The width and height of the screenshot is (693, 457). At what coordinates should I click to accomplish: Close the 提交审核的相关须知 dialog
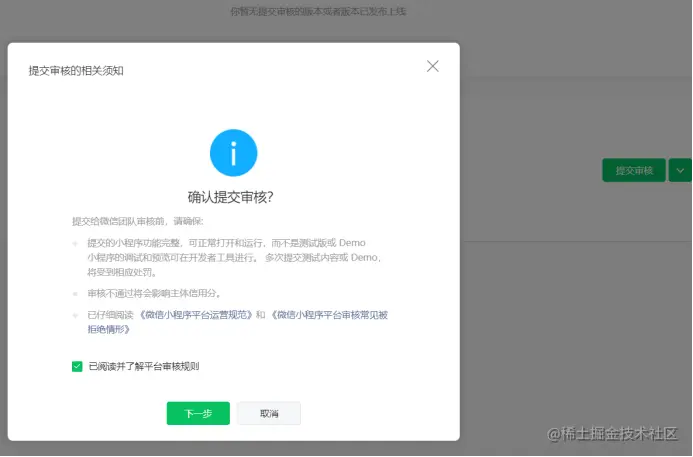433,66
